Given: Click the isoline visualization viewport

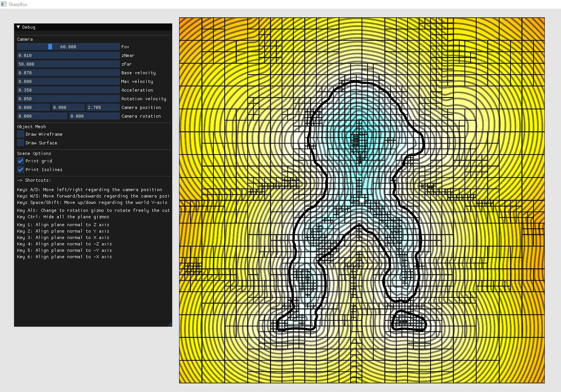Looking at the screenshot, I should [362, 200].
